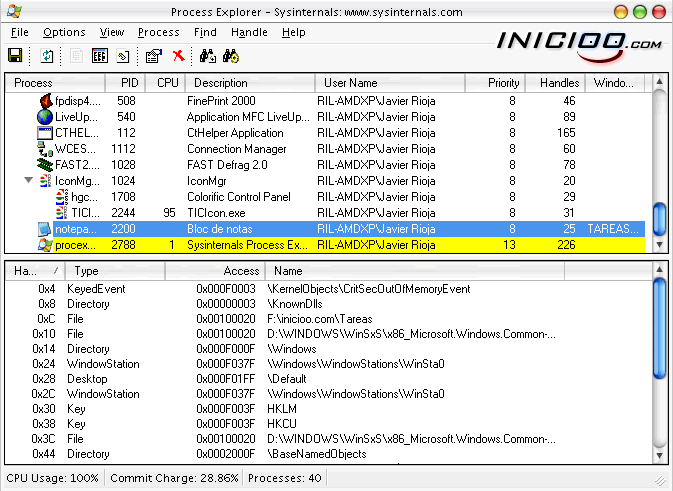The width and height of the screenshot is (673, 491).
Task: Click the process list scrollbar thumb
Action: 660,220
